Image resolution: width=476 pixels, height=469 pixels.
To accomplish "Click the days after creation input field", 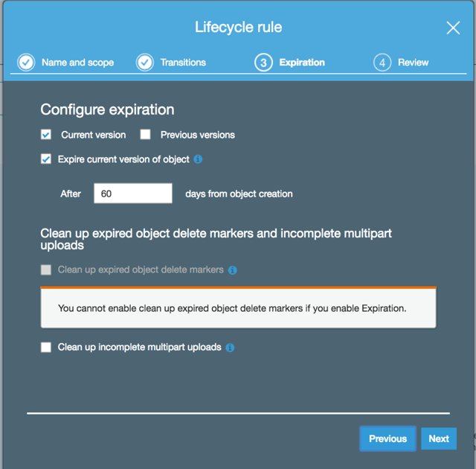I will click(x=133, y=194).
